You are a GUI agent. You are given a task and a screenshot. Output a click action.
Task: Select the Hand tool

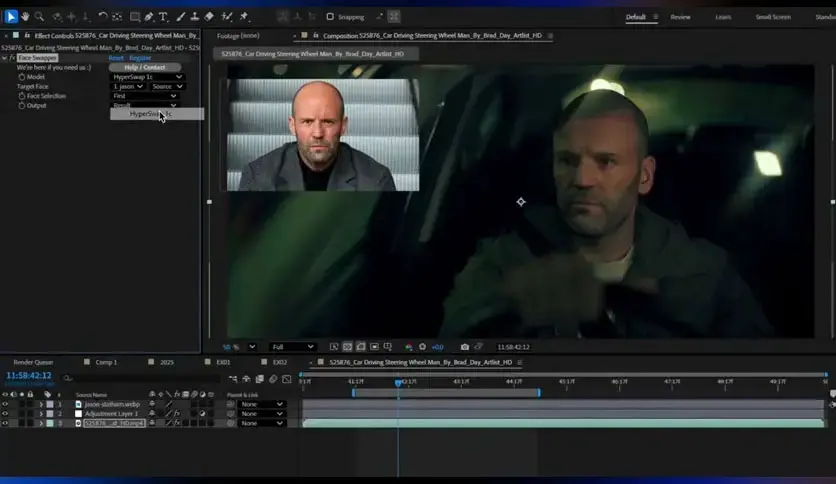point(25,17)
